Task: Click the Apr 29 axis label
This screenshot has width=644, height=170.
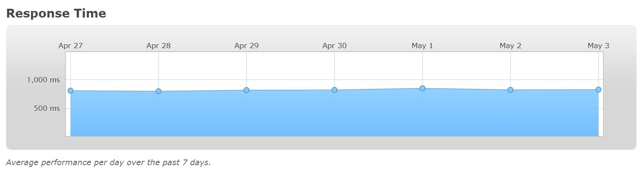Action: tap(246, 46)
